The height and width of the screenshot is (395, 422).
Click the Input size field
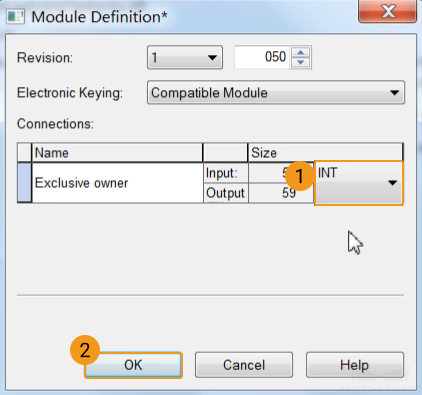point(281,173)
